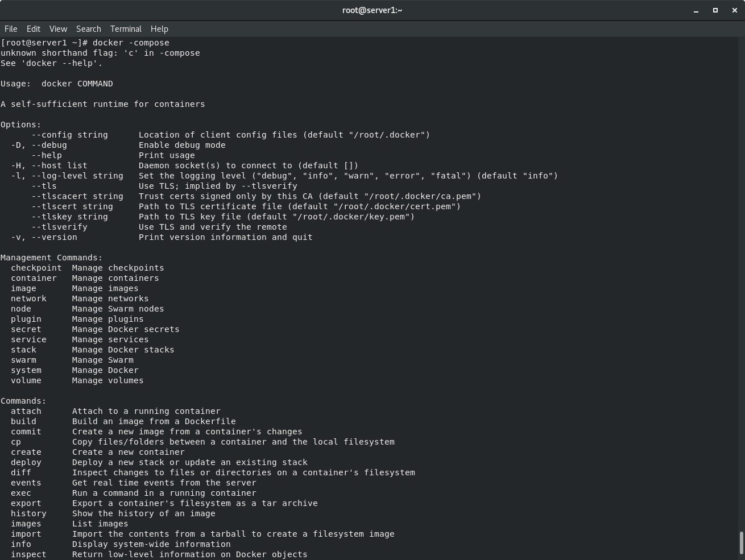Click the 'commit' command

point(26,432)
